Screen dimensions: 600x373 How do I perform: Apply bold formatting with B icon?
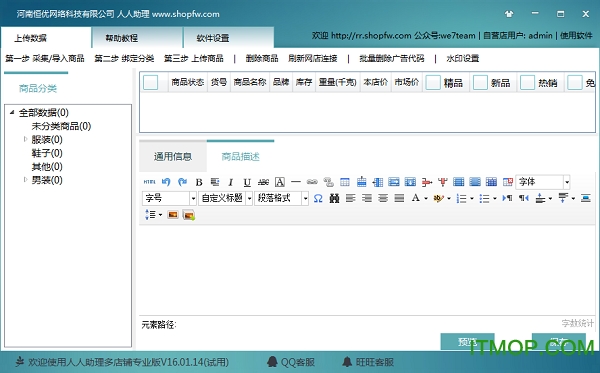(x=199, y=182)
